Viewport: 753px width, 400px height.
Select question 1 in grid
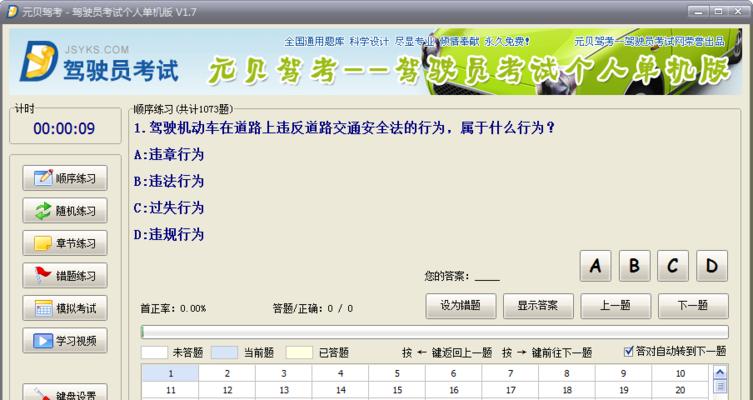(x=170, y=373)
